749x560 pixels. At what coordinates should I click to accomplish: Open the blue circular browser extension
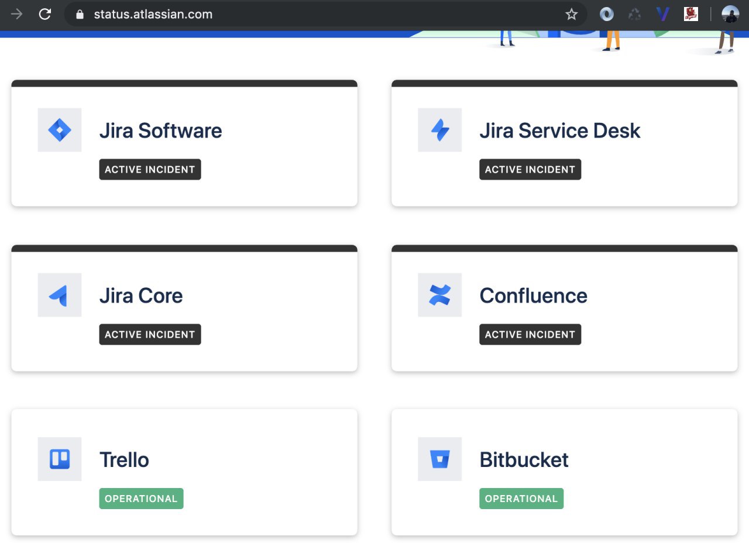click(607, 14)
